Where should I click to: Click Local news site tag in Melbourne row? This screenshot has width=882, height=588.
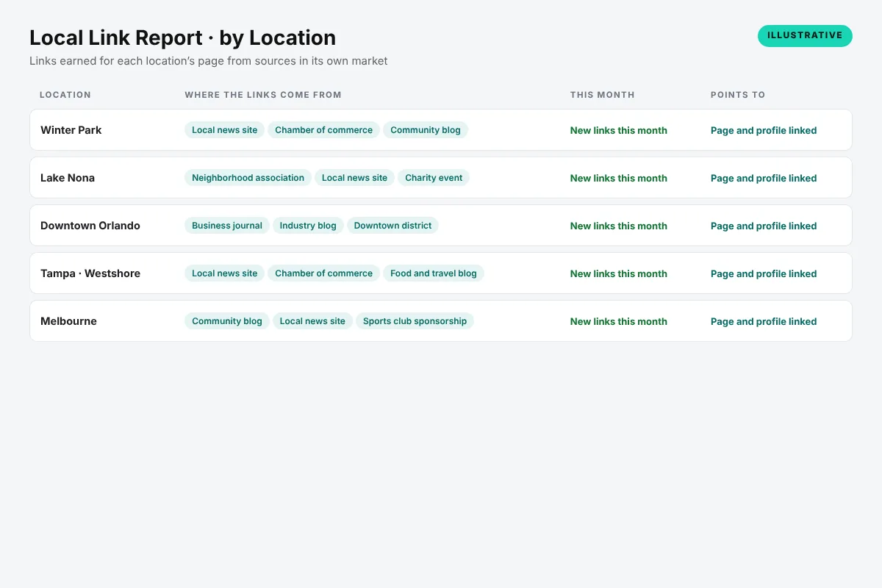(312, 321)
